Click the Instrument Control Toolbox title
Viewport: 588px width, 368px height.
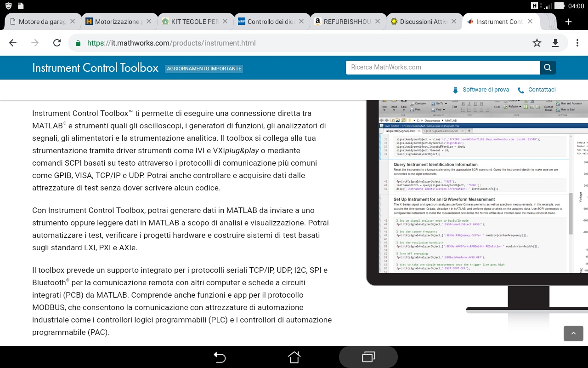[x=95, y=68]
